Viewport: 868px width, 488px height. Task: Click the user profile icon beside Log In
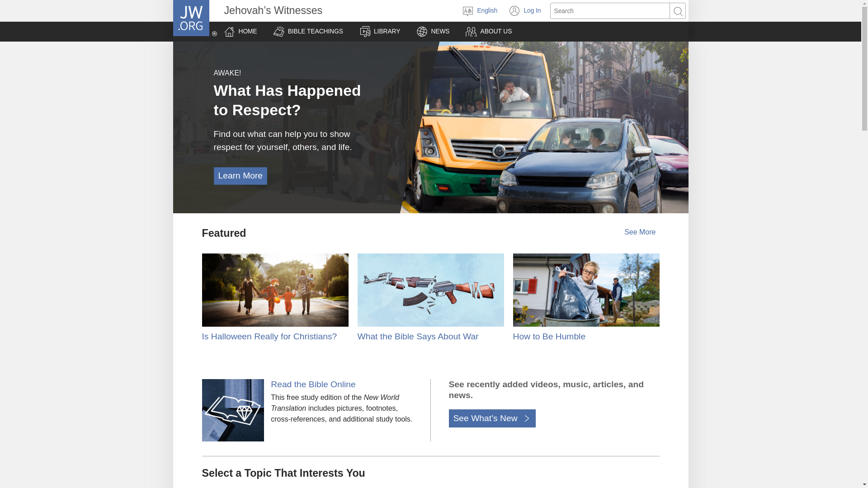(x=514, y=11)
